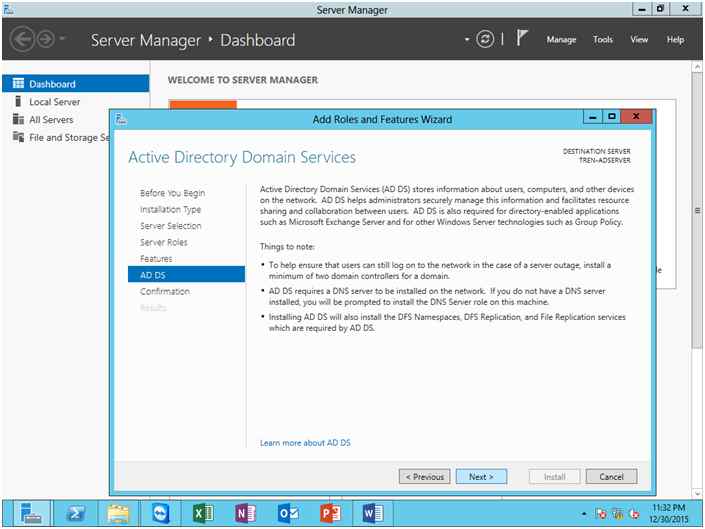The height and width of the screenshot is (529, 705).
Task: Click Server Manager window title bar icon
Action: pos(8,9)
